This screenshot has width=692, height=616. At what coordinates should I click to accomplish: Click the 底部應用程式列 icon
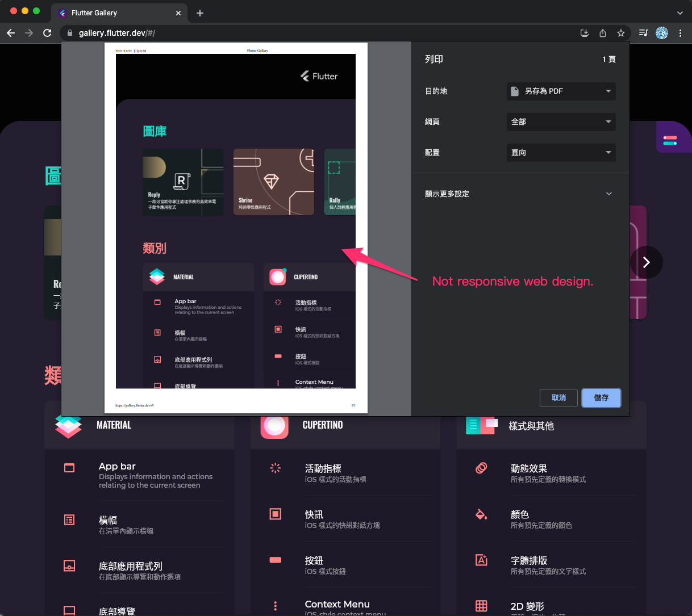point(69,565)
